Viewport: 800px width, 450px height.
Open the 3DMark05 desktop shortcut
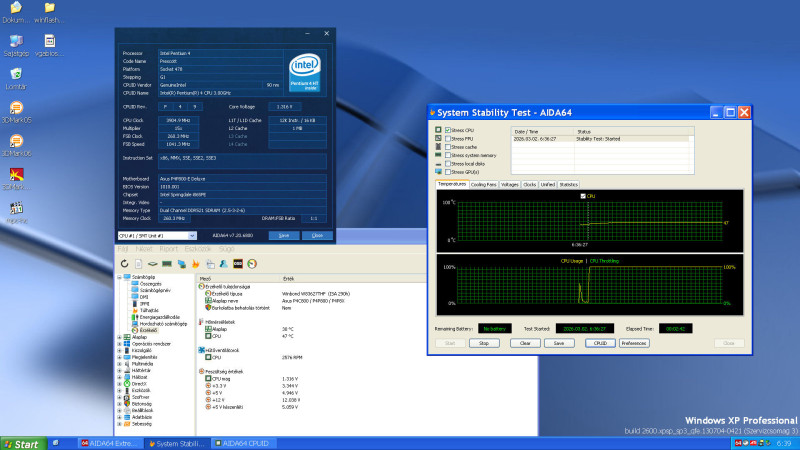pos(17,109)
